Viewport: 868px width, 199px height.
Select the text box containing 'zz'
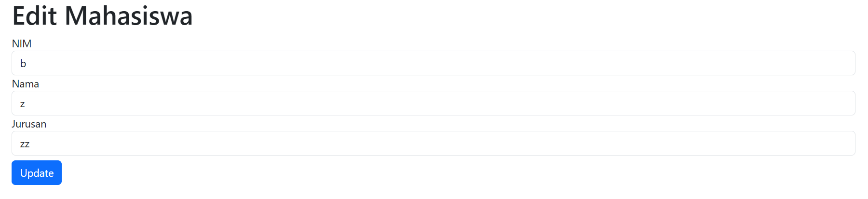[433, 143]
